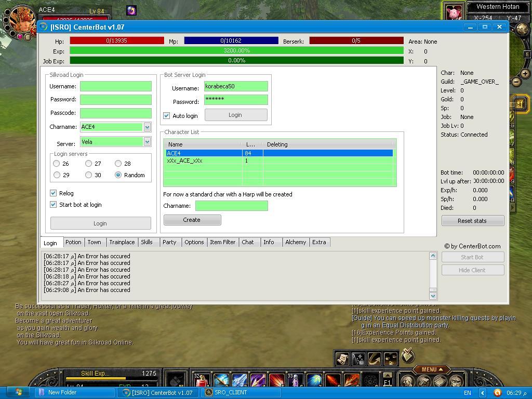Click the Create character button
The width and height of the screenshot is (532, 399).
192,220
